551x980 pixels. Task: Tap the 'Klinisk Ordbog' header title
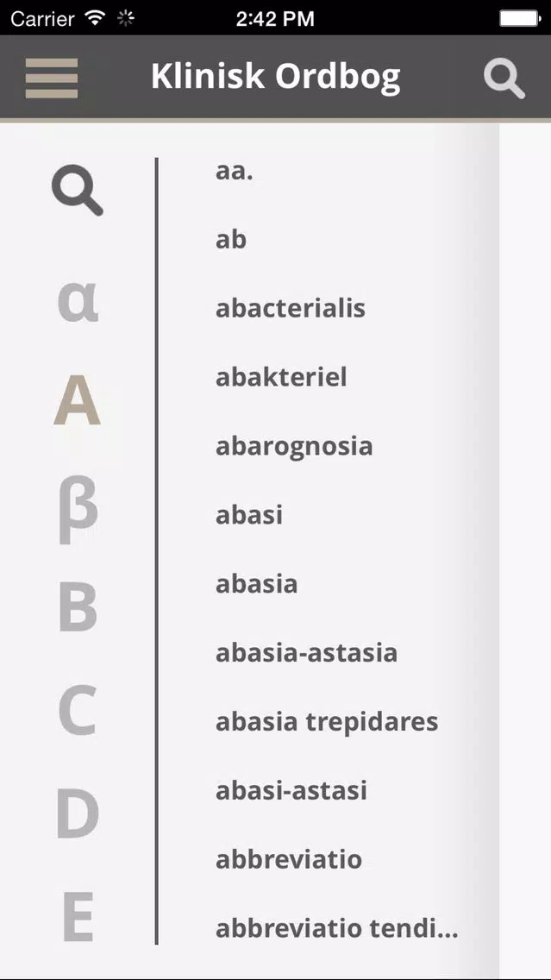[275, 77]
